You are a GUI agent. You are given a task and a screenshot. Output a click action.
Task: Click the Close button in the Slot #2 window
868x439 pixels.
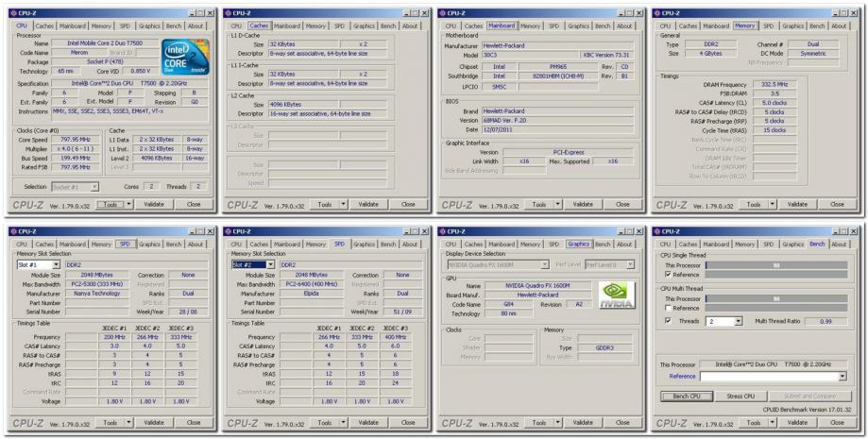coord(408,422)
